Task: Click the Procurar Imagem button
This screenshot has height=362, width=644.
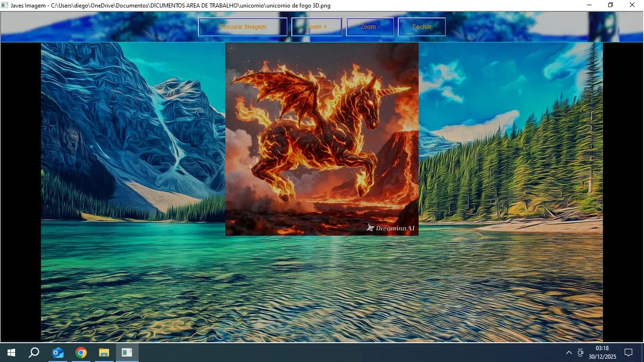Action: coord(243,27)
